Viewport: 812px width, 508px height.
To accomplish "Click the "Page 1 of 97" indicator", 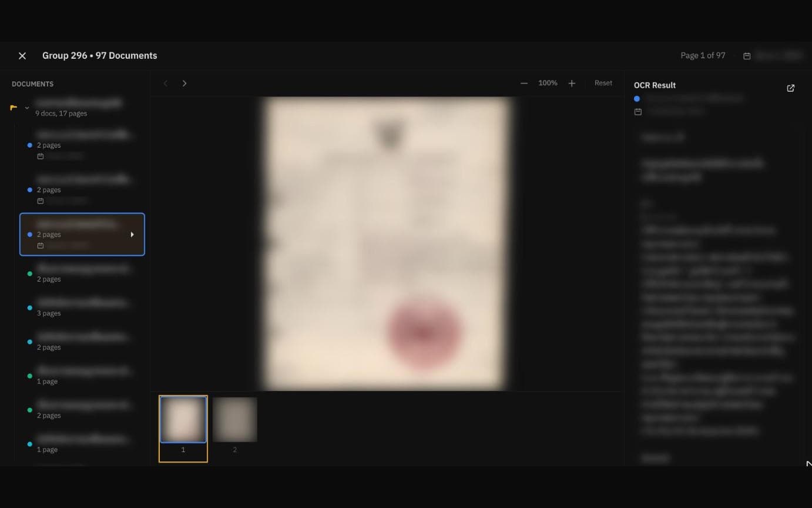I will [703, 55].
